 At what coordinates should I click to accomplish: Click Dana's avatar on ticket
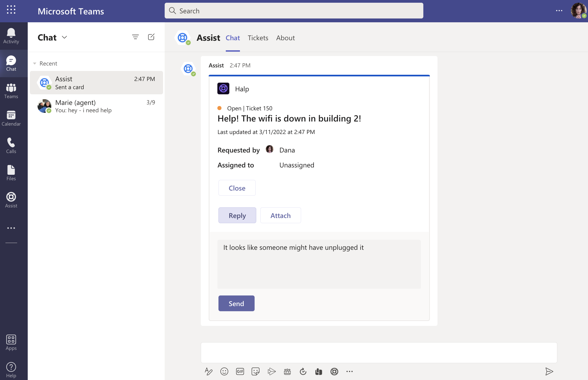point(269,149)
